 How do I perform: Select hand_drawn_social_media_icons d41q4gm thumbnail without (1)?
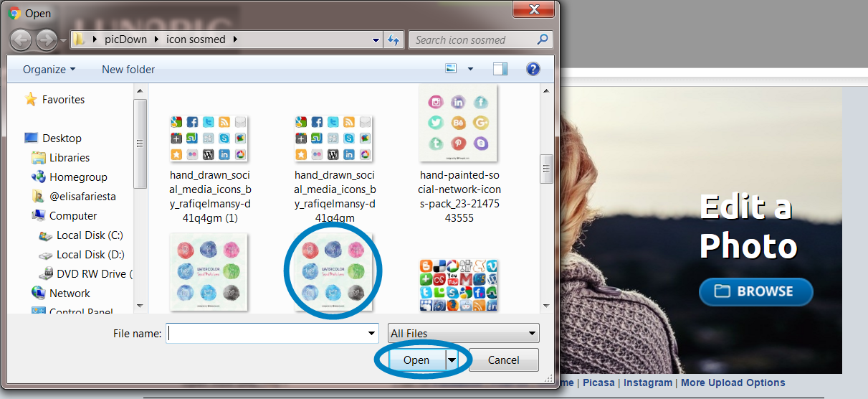point(334,139)
